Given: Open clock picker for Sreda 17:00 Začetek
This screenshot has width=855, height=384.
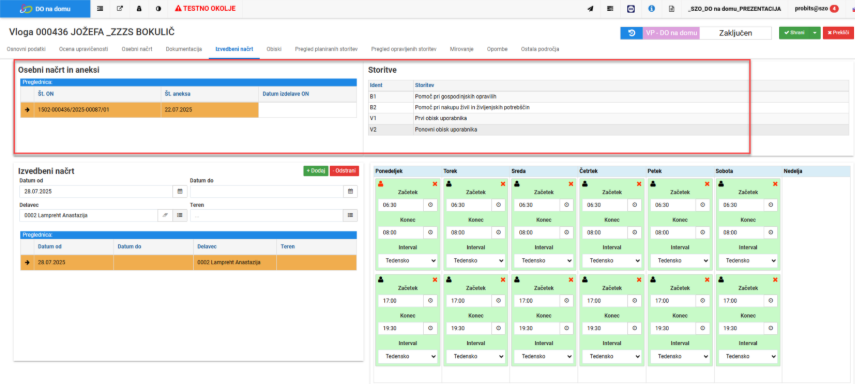Looking at the screenshot, I should [567, 301].
